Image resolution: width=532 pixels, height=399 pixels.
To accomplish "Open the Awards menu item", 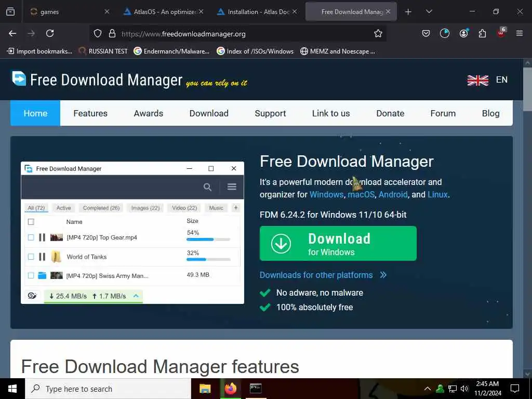I will 148,113.
